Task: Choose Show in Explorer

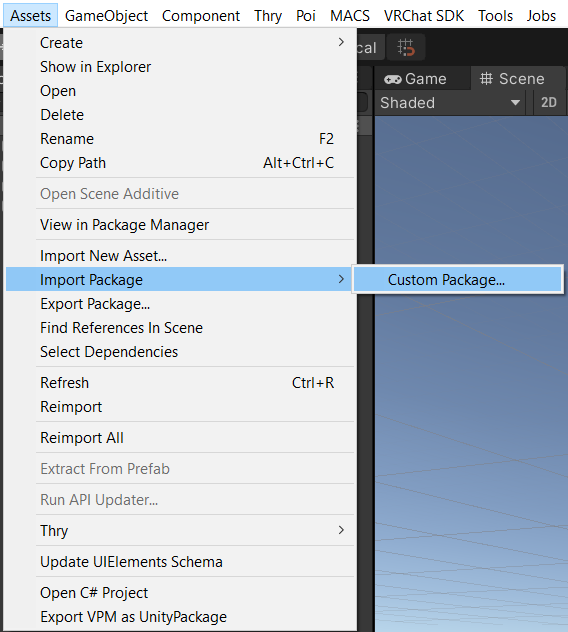Action: coord(179,67)
